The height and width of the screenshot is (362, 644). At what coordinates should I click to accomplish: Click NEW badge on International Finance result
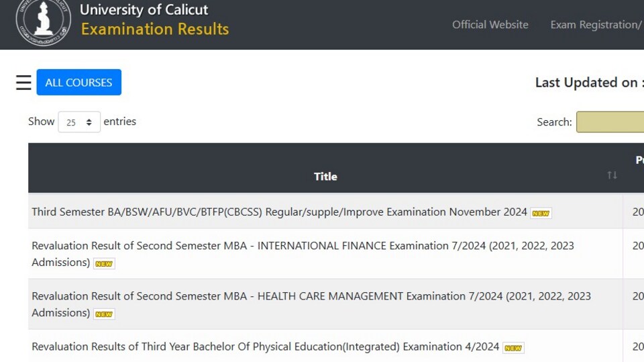(104, 264)
